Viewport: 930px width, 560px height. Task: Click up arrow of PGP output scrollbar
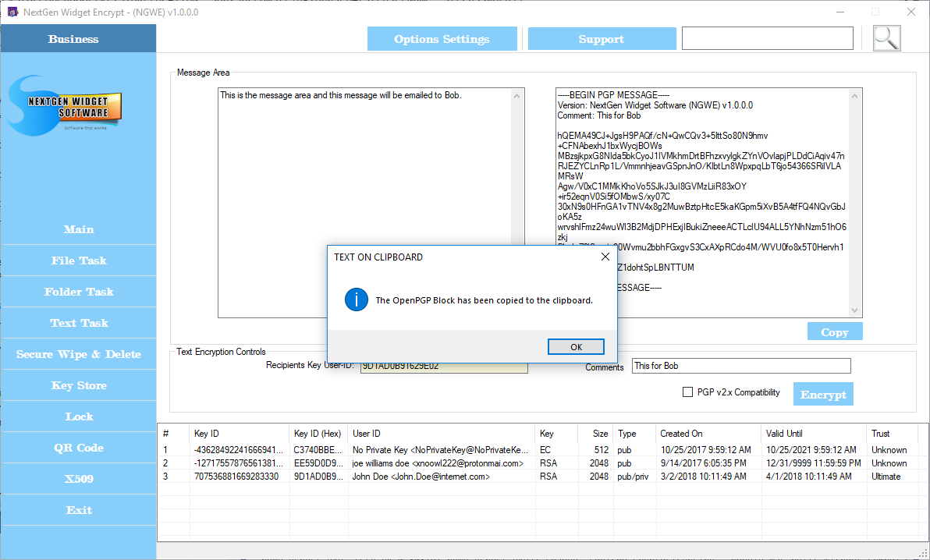854,96
